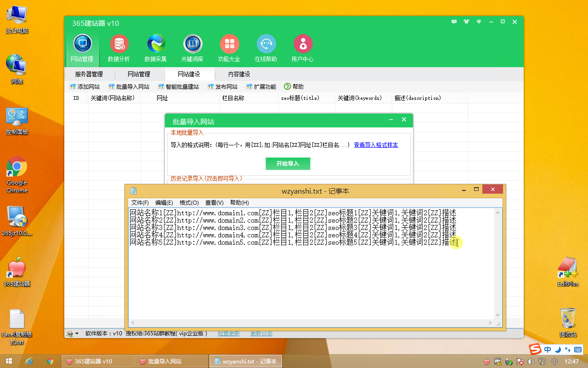The image size is (588, 368).
Task: Select the Excel复制格式.txt desktop file
Action: coord(17,327)
